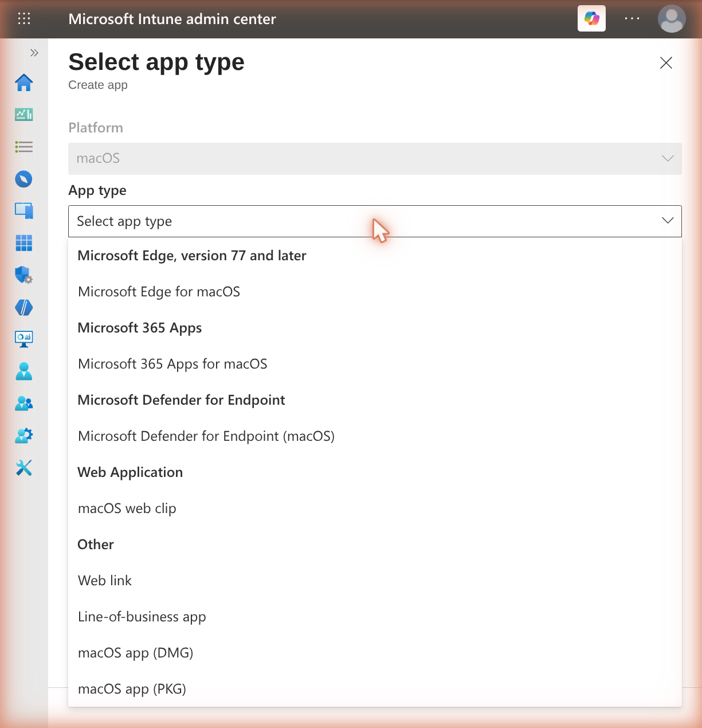
Task: Click the Other group header
Action: pyautogui.click(x=96, y=545)
